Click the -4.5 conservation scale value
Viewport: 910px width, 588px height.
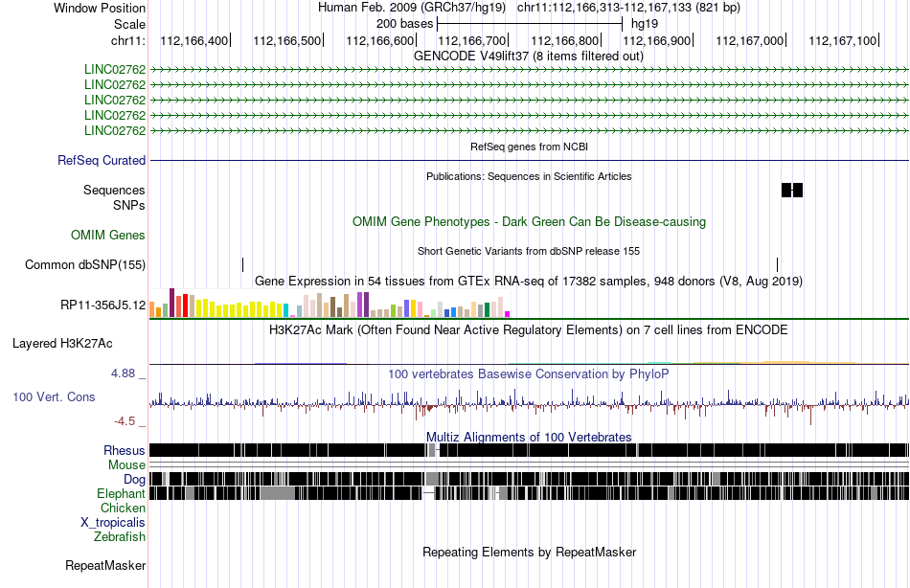125,420
